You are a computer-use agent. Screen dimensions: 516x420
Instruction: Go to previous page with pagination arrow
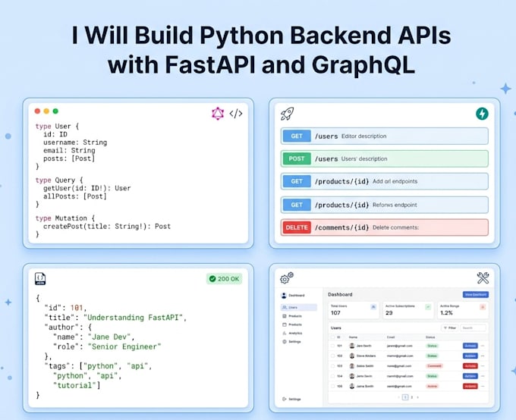tap(398, 397)
